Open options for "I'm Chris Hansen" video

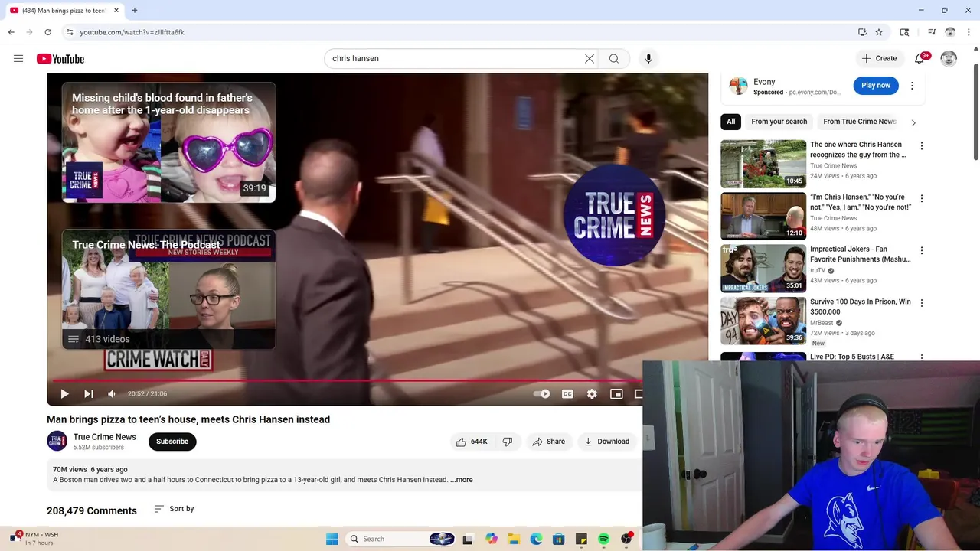922,198
